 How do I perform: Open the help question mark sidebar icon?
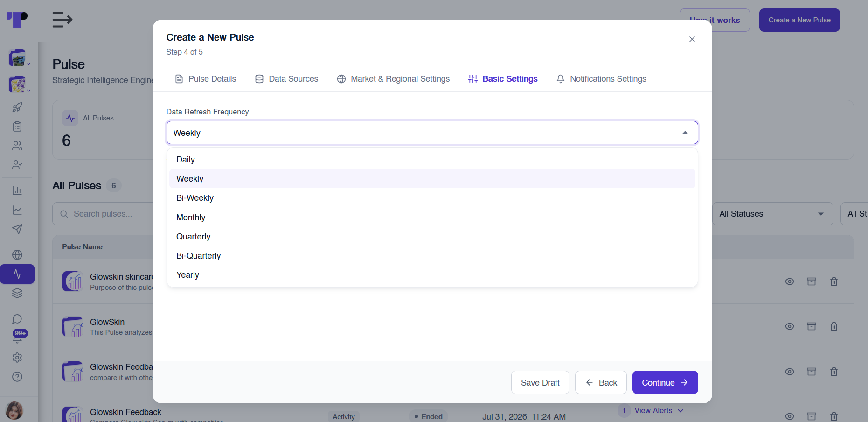coord(17,377)
